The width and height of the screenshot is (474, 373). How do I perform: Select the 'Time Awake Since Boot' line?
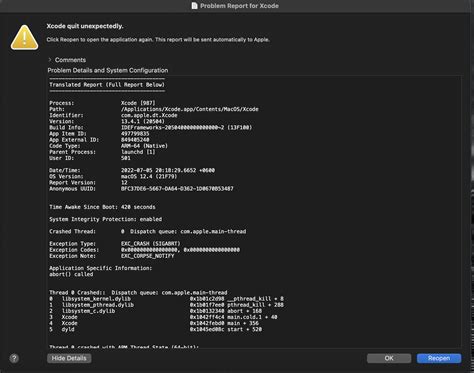tap(102, 207)
